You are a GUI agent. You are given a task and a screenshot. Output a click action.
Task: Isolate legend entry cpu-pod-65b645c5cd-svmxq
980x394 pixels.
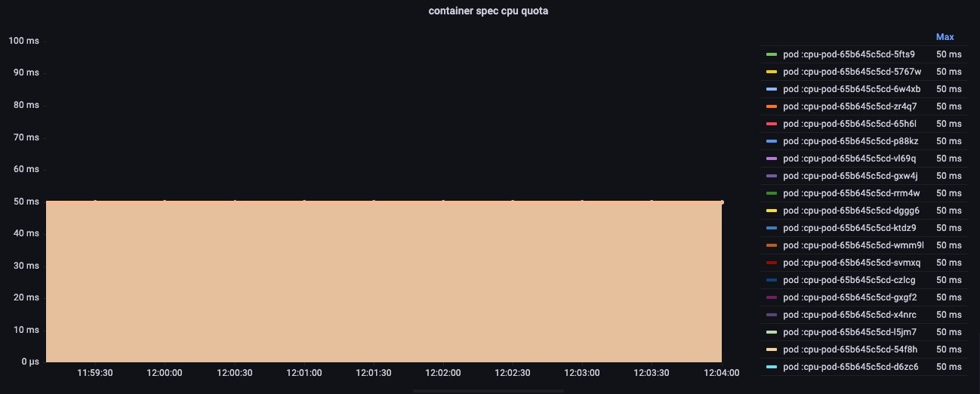tap(851, 263)
